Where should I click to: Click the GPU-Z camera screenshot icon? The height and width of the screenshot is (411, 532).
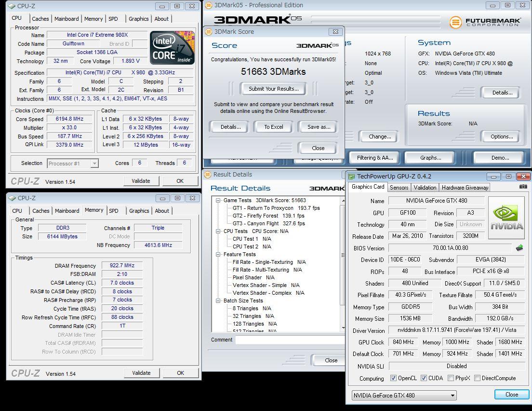coord(523,187)
